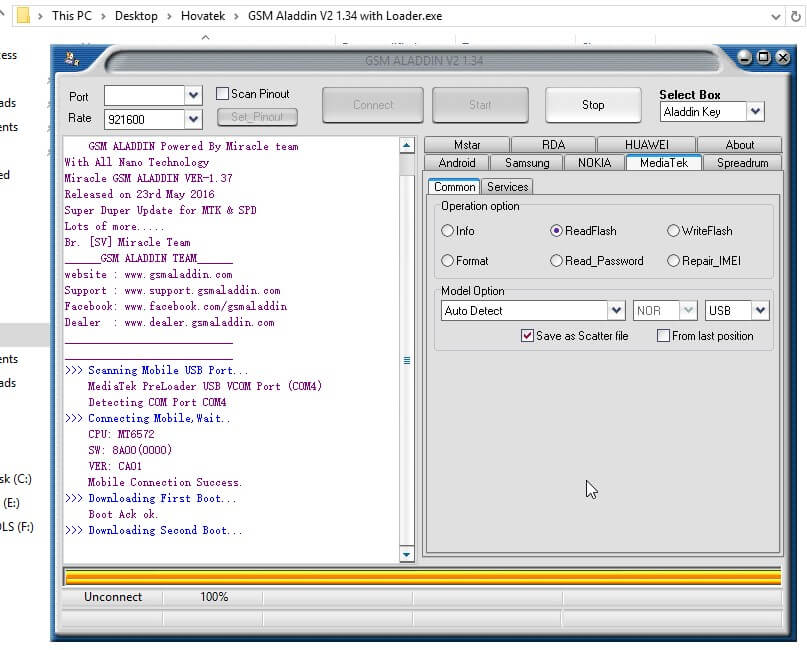Expand the Explorer address history dropdown
This screenshot has width=807, height=650.
click(x=776, y=17)
